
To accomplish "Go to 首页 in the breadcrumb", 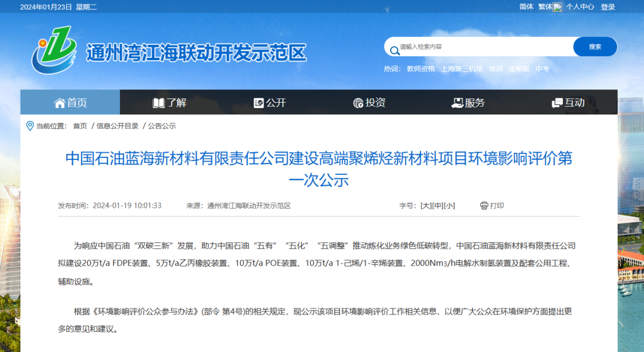I will (80, 126).
